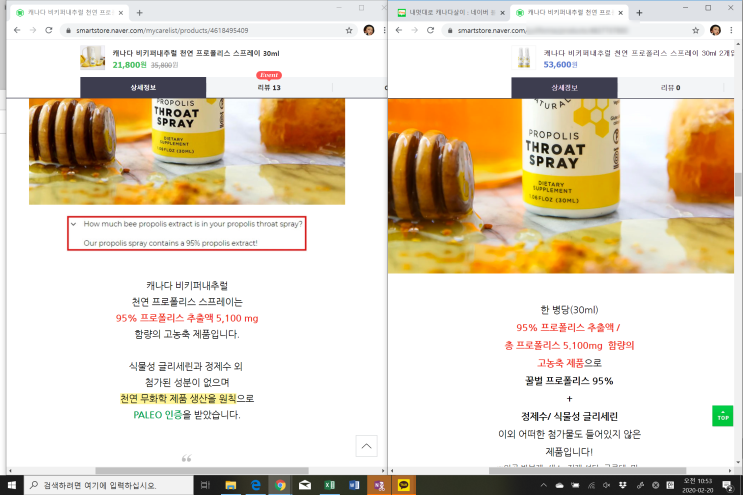Open the 리뷰 13 tab in the left window

269,88
